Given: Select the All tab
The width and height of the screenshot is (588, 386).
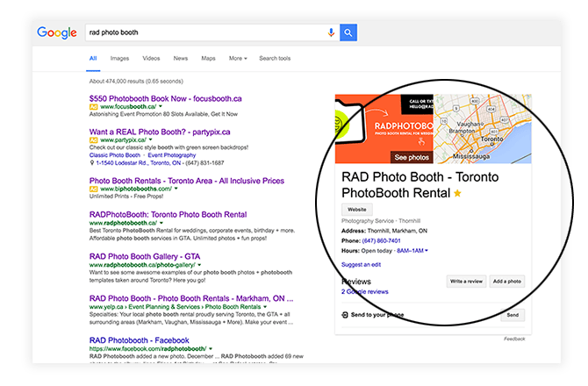Looking at the screenshot, I should (x=93, y=59).
